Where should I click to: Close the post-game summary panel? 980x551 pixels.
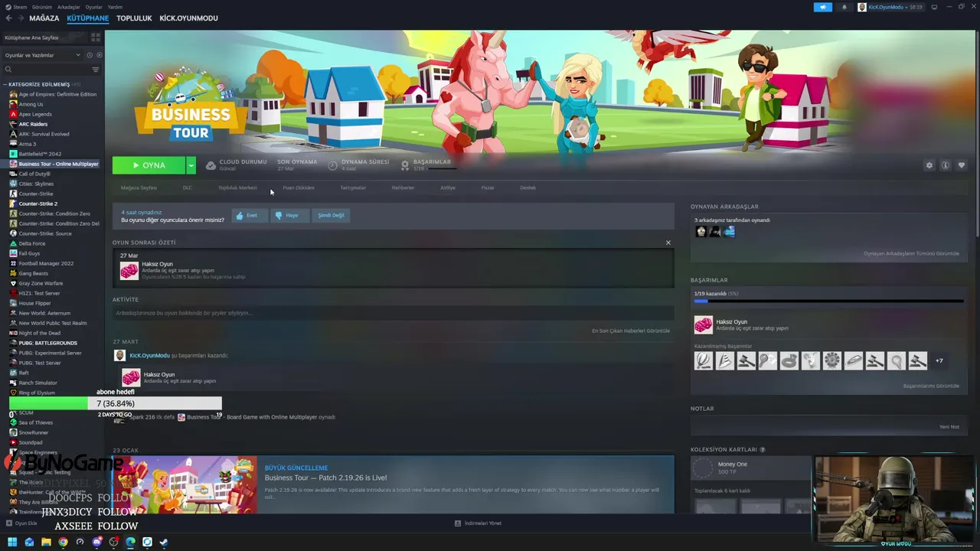[668, 243]
